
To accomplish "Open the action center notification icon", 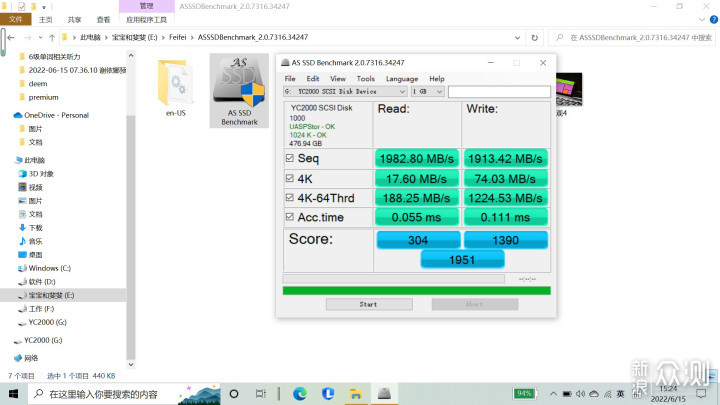I will pyautogui.click(x=701, y=394).
